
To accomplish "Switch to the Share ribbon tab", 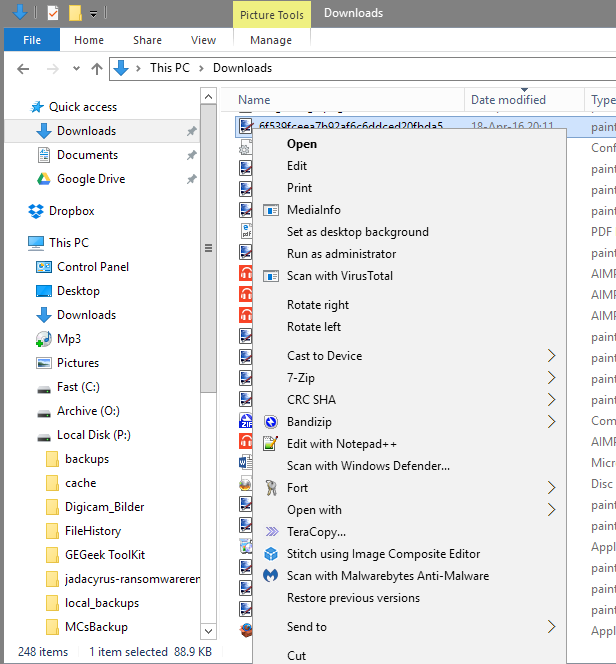I will point(147,40).
